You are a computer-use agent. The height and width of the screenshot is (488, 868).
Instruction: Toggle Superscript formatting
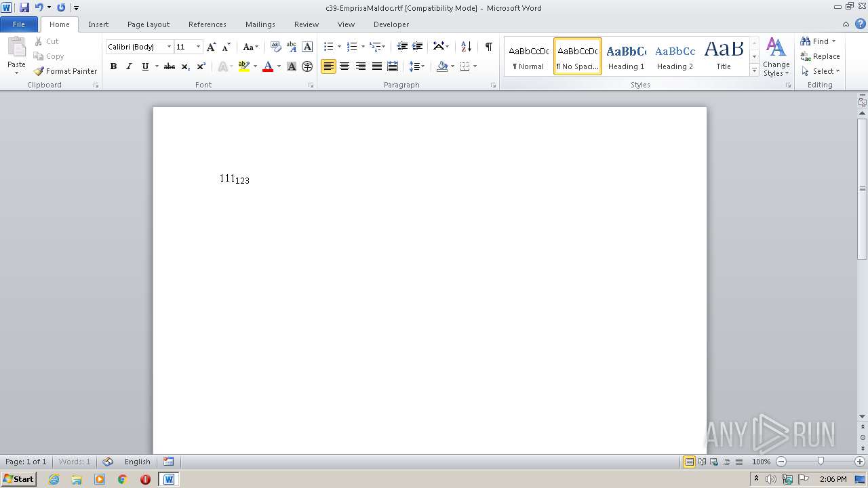coord(201,66)
